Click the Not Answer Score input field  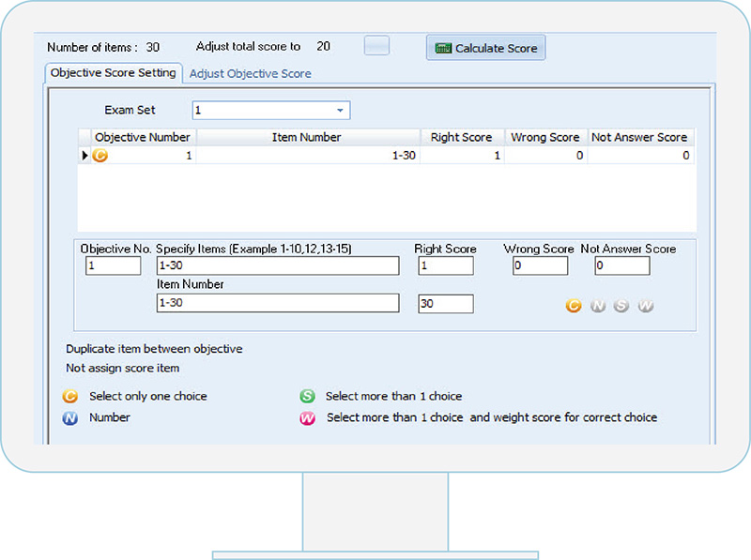click(x=622, y=265)
